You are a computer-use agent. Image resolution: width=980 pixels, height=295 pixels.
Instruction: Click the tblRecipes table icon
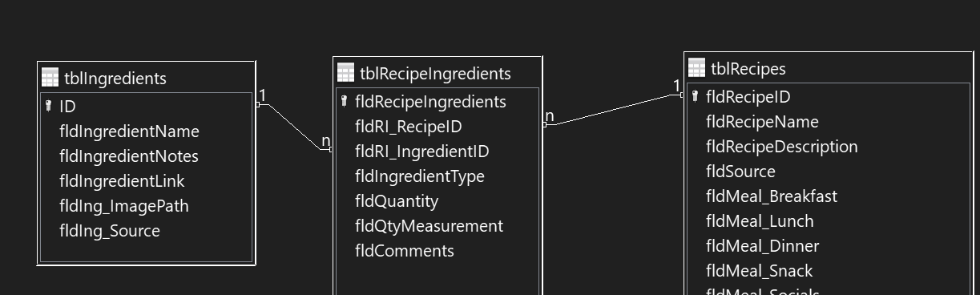coord(696,68)
